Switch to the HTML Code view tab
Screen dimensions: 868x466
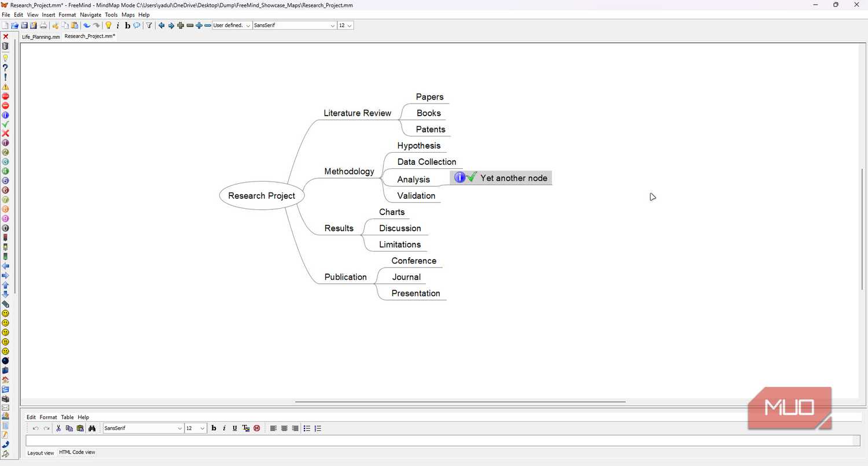coord(77,452)
